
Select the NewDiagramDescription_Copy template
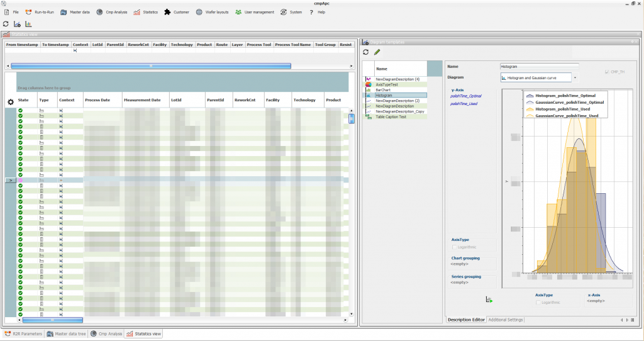[399, 111]
